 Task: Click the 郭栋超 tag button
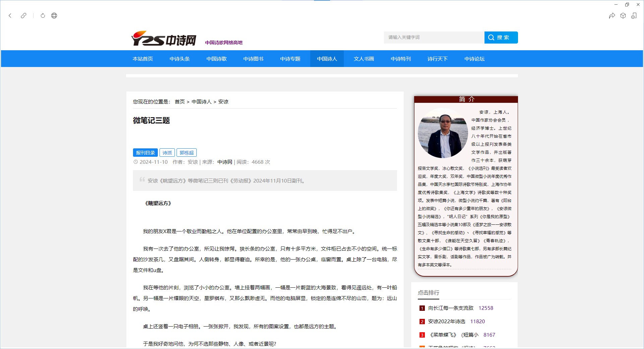[186, 153]
